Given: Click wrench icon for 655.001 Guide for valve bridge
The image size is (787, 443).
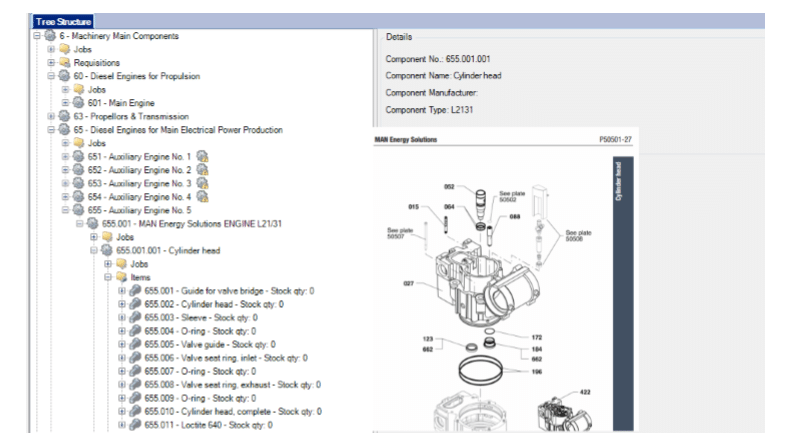Looking at the screenshot, I should pyautogui.click(x=136, y=290).
